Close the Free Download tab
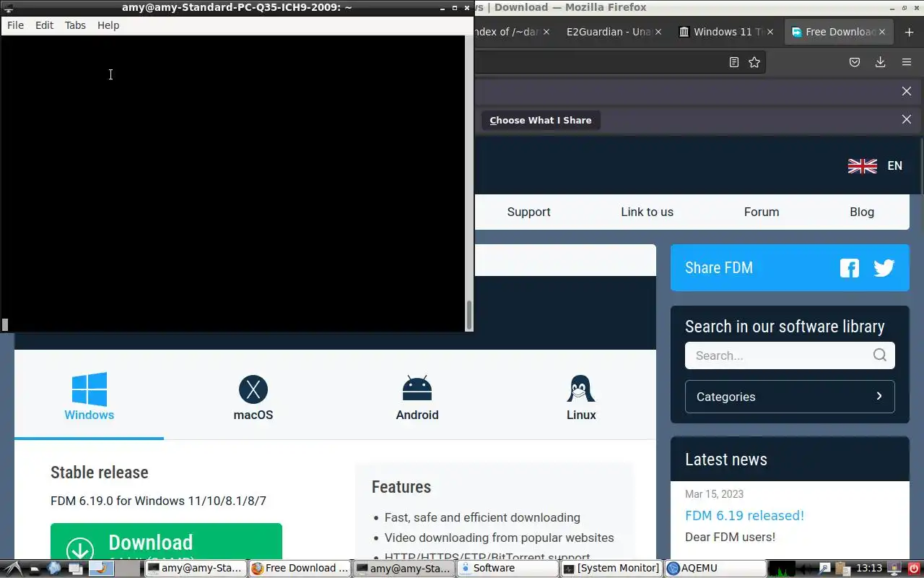The width and height of the screenshot is (924, 578). point(882,32)
